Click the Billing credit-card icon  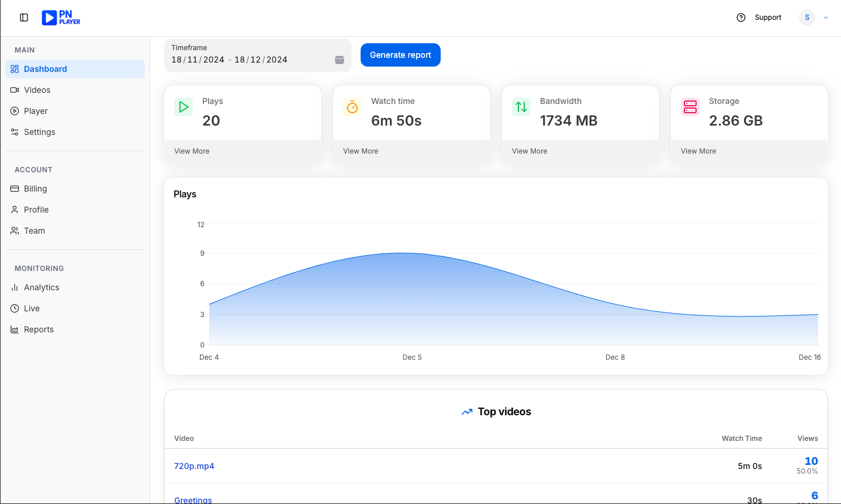(14, 189)
